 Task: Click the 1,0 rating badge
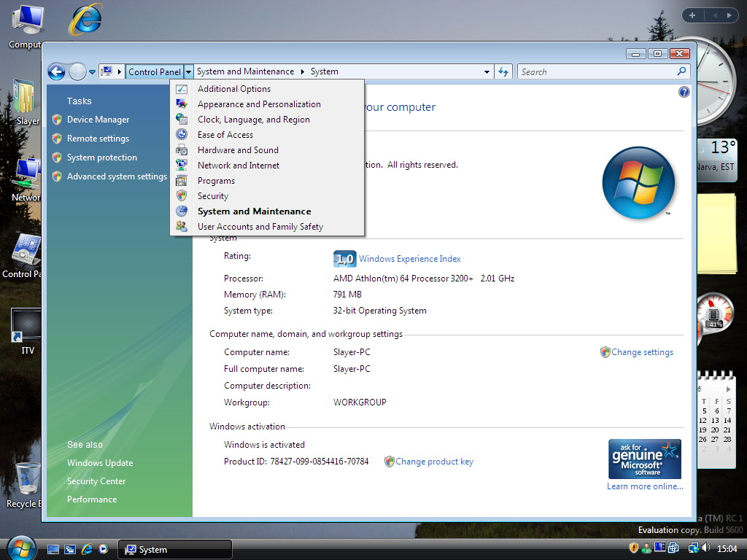click(x=344, y=259)
